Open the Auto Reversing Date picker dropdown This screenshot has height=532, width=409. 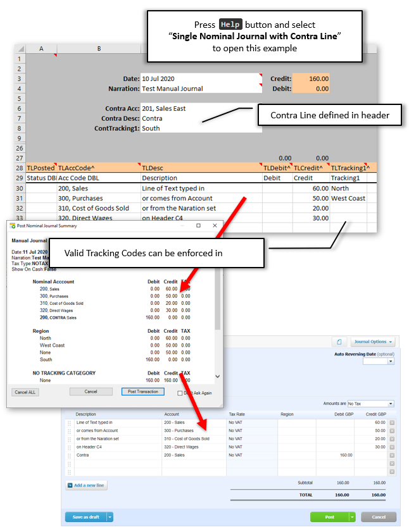(391, 361)
